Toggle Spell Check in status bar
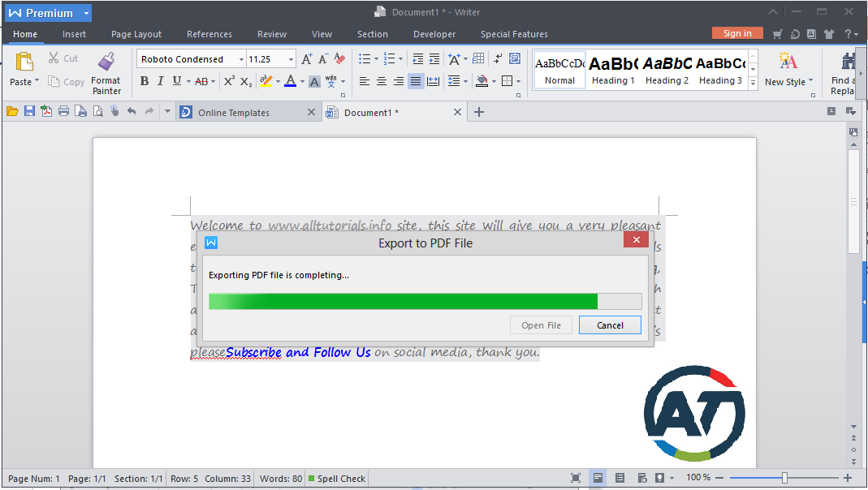The height and width of the screenshot is (490, 868). click(x=337, y=479)
